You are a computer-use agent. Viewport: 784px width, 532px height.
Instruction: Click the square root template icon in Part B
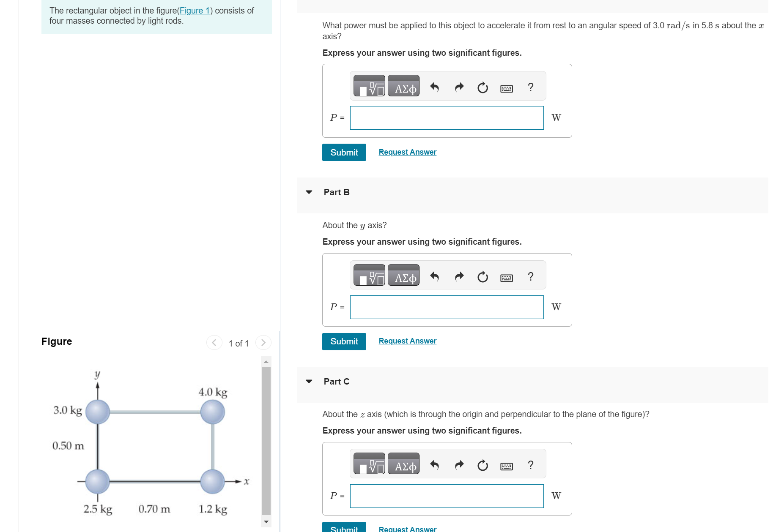pos(369,275)
